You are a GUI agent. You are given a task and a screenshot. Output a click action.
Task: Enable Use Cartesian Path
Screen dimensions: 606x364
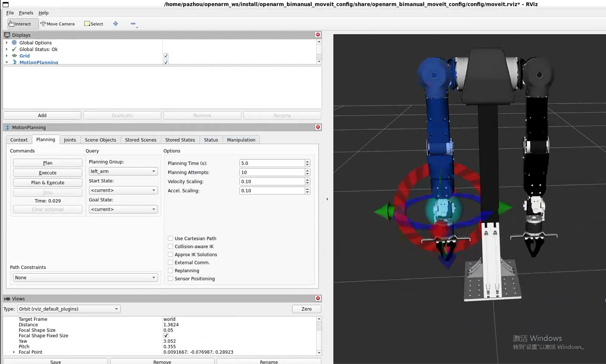pos(170,238)
